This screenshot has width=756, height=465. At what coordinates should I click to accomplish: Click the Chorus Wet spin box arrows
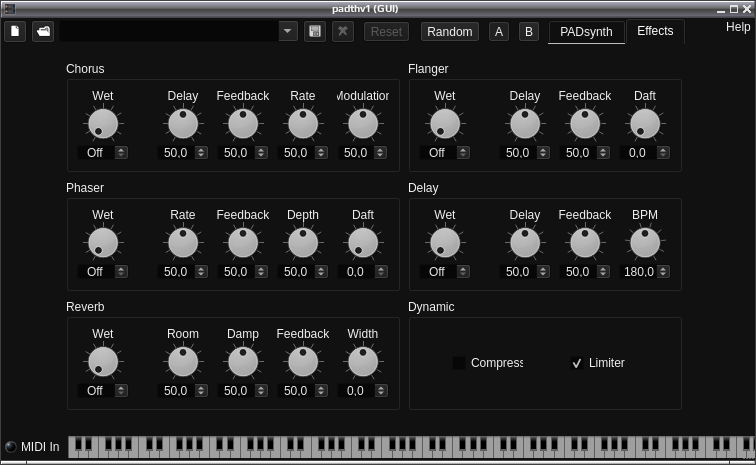click(x=121, y=152)
